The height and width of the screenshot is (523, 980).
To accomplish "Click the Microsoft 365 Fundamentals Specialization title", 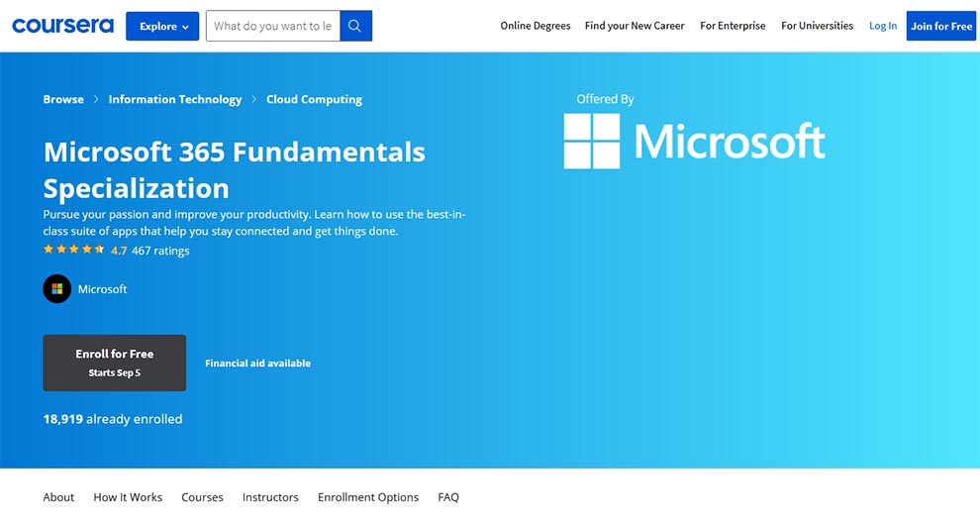I will tap(235, 169).
